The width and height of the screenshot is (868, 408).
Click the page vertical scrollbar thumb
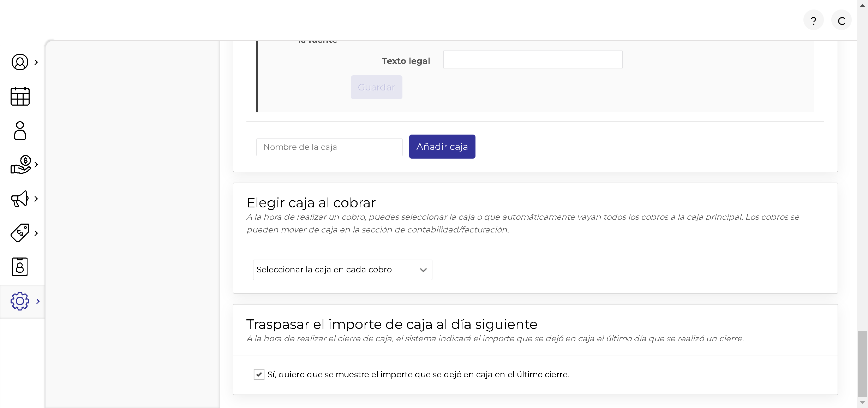tap(862, 363)
